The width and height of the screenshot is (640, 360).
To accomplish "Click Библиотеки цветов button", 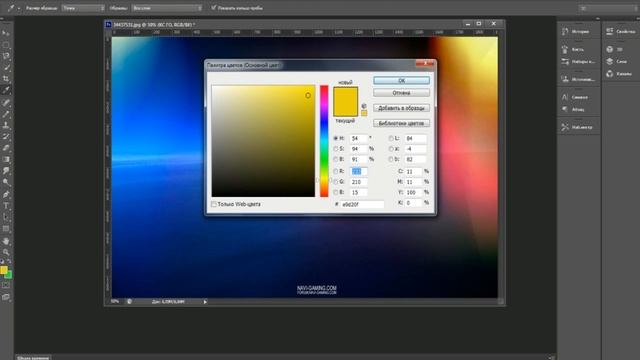I will click(x=401, y=123).
